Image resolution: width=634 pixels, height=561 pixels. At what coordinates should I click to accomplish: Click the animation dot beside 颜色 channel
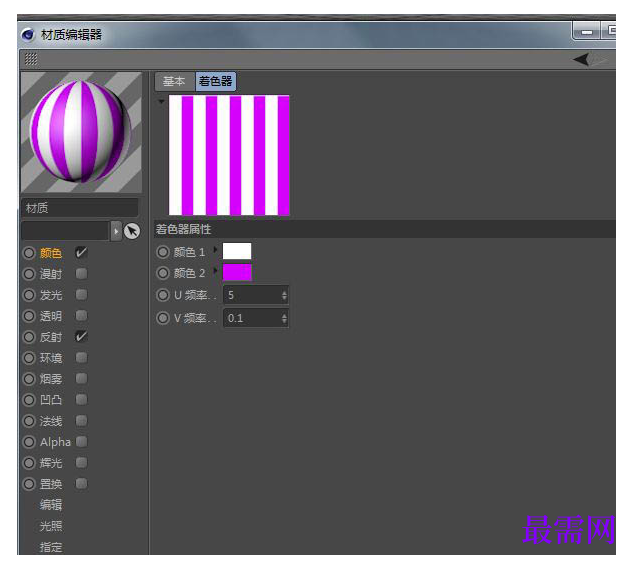click(x=29, y=253)
